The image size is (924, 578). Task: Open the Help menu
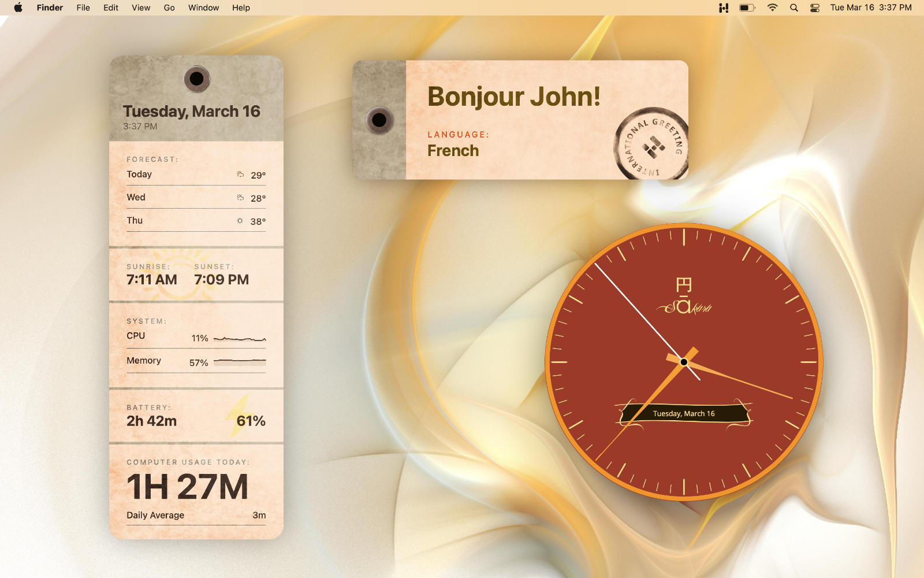pos(241,8)
